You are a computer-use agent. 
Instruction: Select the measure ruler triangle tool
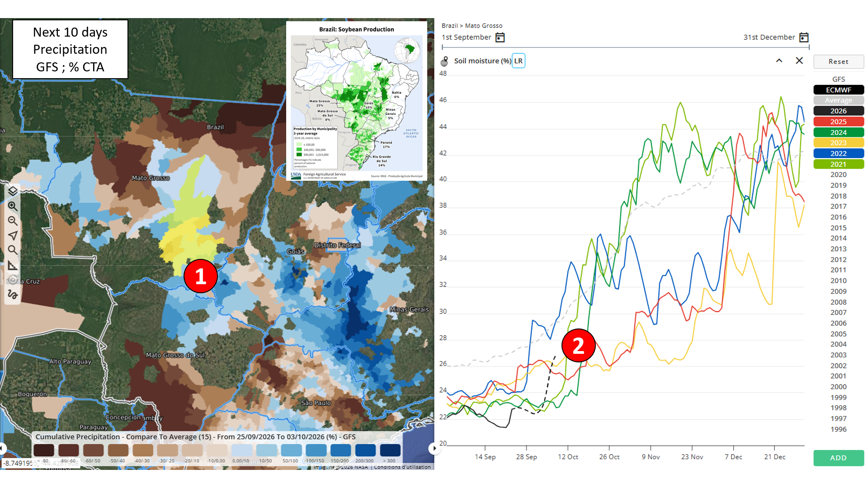click(x=13, y=265)
